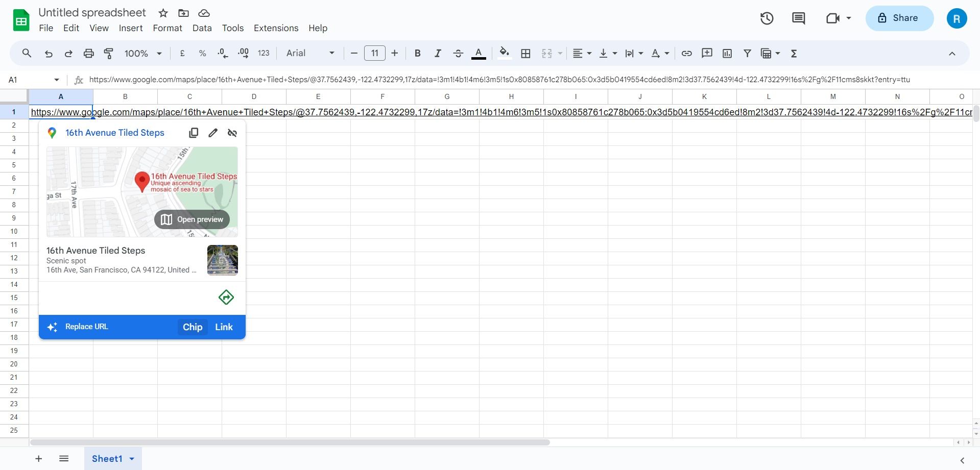Replace the URL with a Chip
Image resolution: width=980 pixels, height=470 pixels.
click(192, 327)
